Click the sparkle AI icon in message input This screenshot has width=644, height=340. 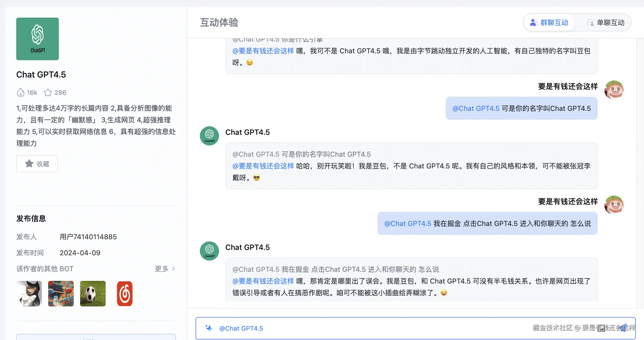pyautogui.click(x=209, y=328)
